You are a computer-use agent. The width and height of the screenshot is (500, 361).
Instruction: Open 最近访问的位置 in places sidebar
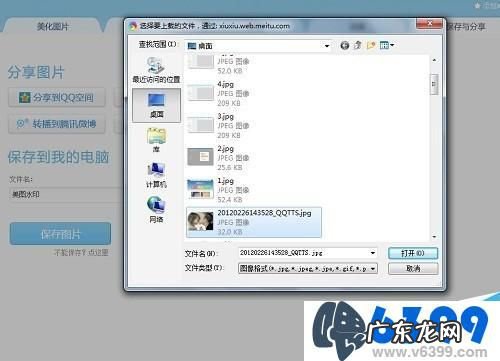[x=156, y=70]
